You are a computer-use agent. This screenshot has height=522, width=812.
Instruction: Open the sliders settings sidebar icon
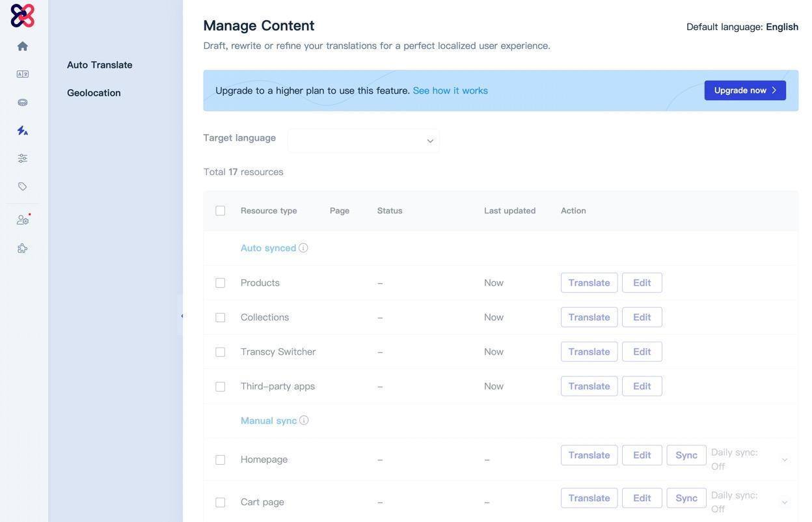pyautogui.click(x=23, y=158)
